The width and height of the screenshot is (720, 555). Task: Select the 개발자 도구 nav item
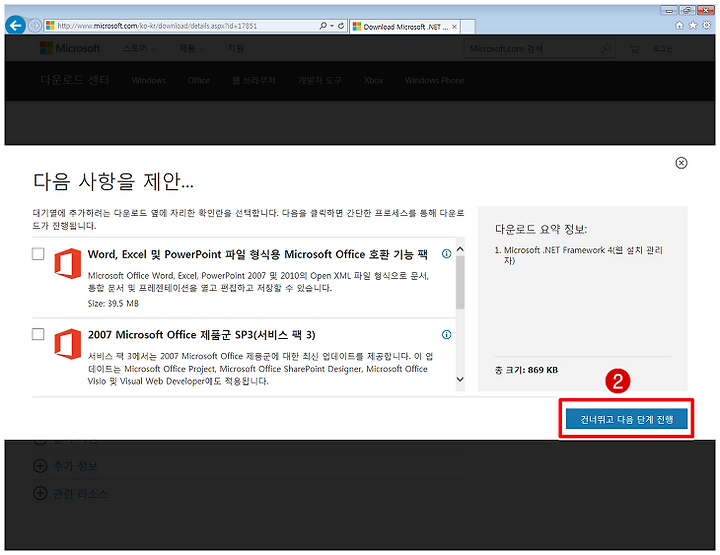click(320, 80)
